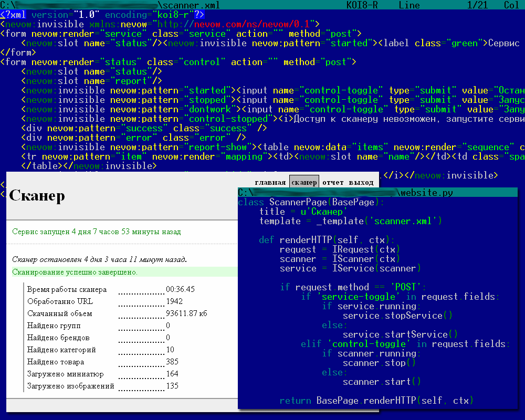The height and width of the screenshot is (420, 525).
Task: Click 'service-toggle' in request.fields line
Action: (400, 297)
